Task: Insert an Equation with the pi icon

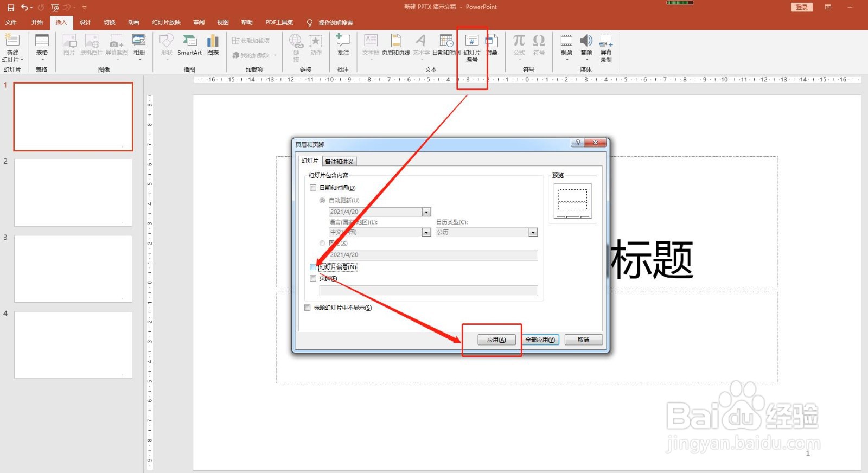Action: (519, 41)
